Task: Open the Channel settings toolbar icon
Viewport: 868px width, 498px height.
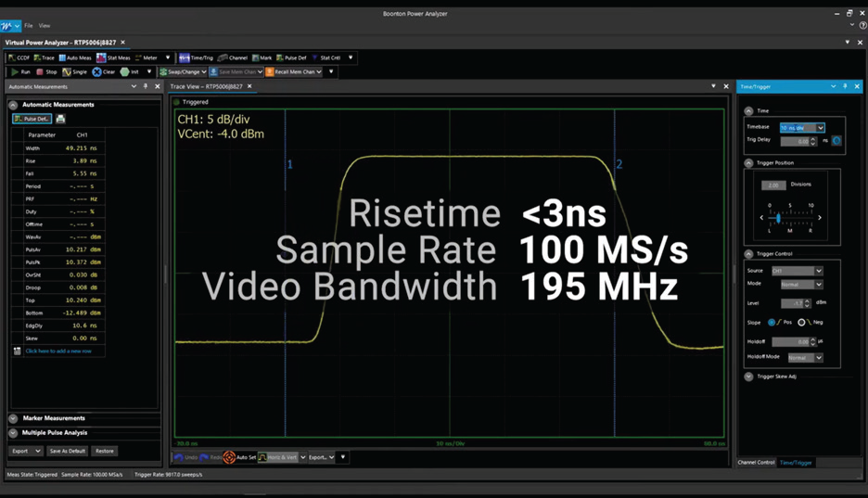Action: [x=222, y=57]
